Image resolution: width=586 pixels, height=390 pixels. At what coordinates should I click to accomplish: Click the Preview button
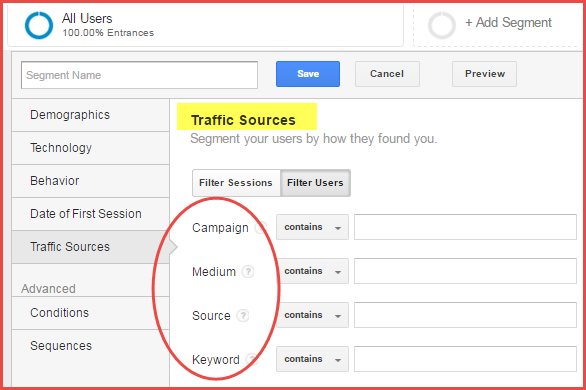[484, 74]
